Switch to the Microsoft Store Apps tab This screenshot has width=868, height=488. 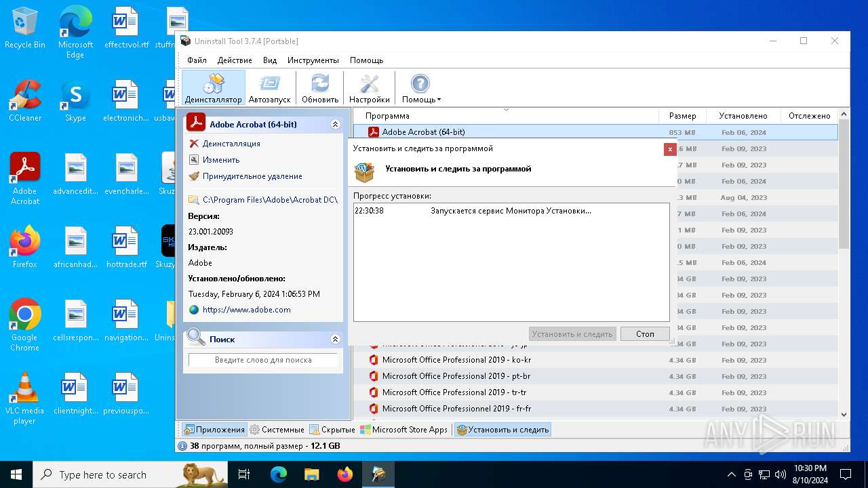[404, 430]
